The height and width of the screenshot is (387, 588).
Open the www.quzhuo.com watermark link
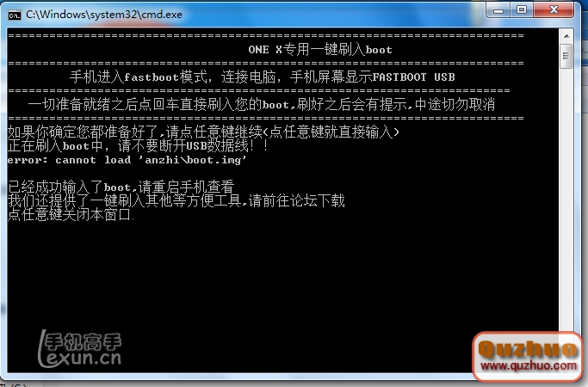coord(529,365)
